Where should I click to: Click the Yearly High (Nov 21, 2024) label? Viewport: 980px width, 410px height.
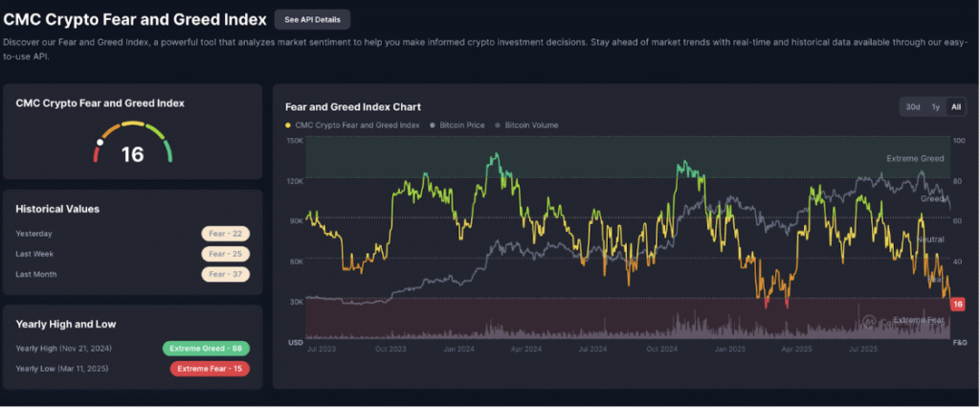(64, 348)
